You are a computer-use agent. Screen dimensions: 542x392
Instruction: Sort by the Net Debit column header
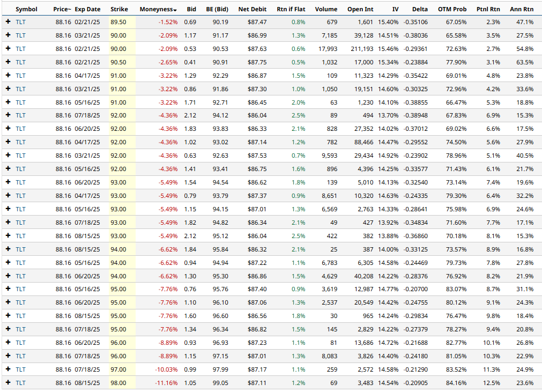coord(253,9)
